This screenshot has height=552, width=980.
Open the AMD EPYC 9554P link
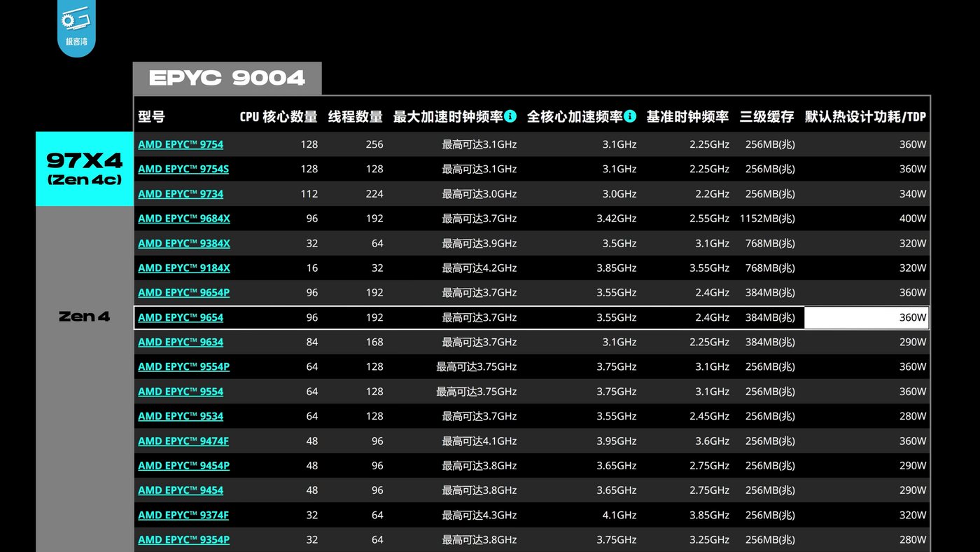coord(184,366)
